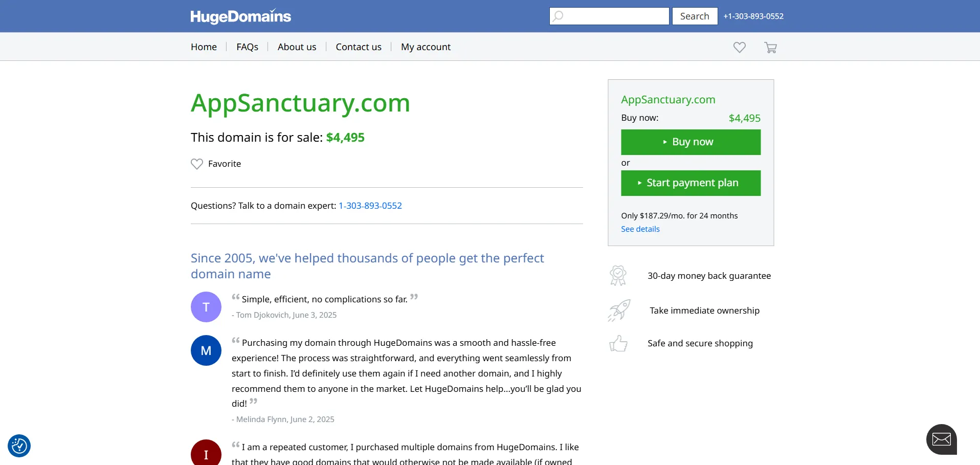This screenshot has height=465, width=980.
Task: Open the See details link
Action: pos(640,229)
